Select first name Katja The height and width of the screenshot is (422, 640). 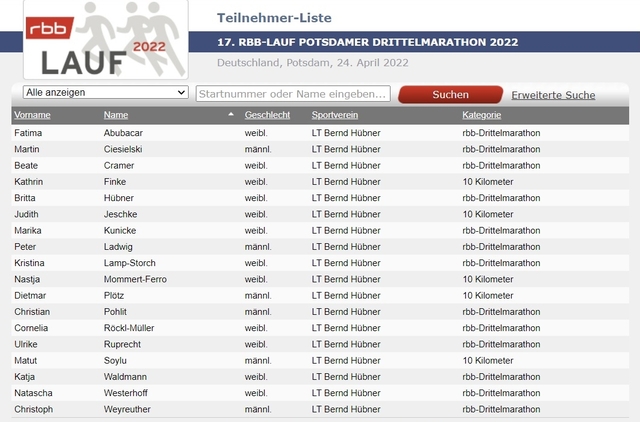coord(24,377)
